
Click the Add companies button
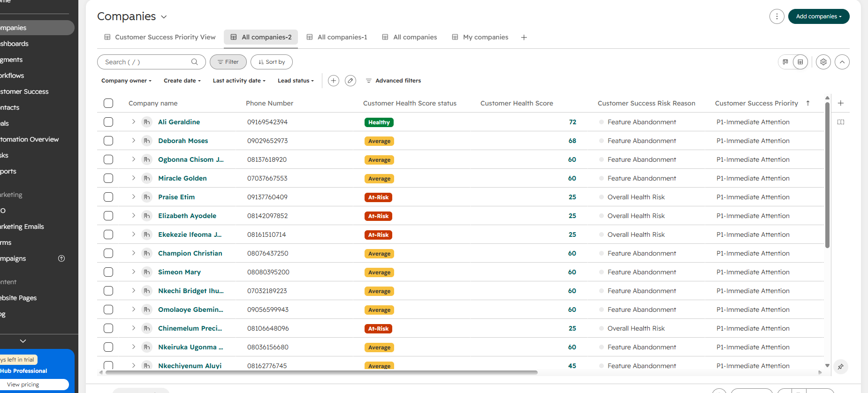tap(819, 16)
